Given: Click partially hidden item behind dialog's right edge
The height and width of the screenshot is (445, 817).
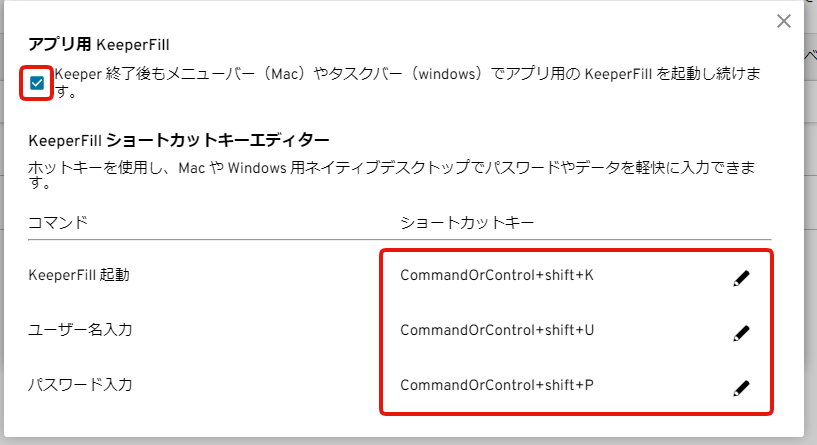Looking at the screenshot, I should [x=811, y=55].
